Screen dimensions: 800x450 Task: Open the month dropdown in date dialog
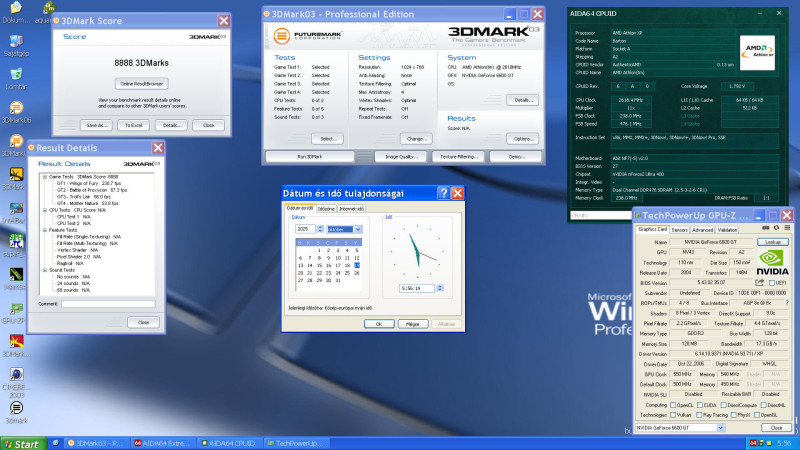[358, 230]
